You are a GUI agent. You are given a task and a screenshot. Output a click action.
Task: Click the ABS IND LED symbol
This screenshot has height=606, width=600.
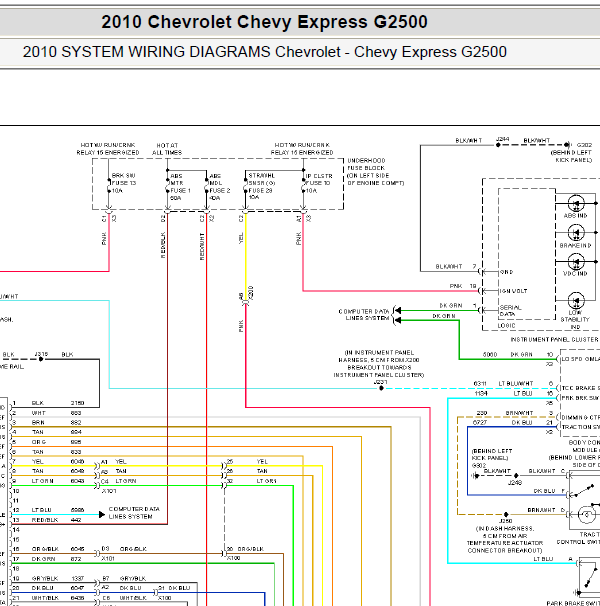576,203
